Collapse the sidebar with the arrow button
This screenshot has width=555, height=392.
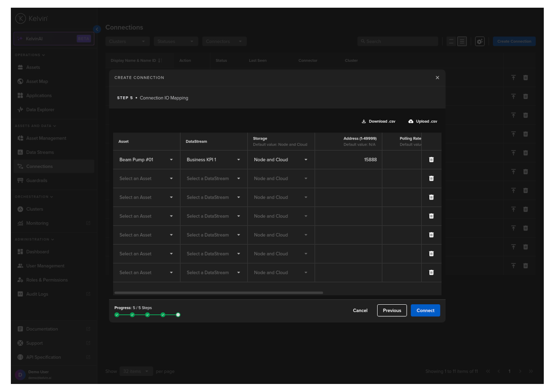tap(97, 29)
